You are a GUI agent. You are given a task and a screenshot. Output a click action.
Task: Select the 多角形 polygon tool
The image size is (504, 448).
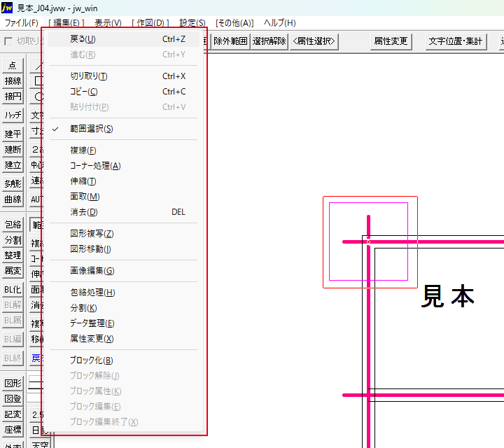tap(13, 184)
